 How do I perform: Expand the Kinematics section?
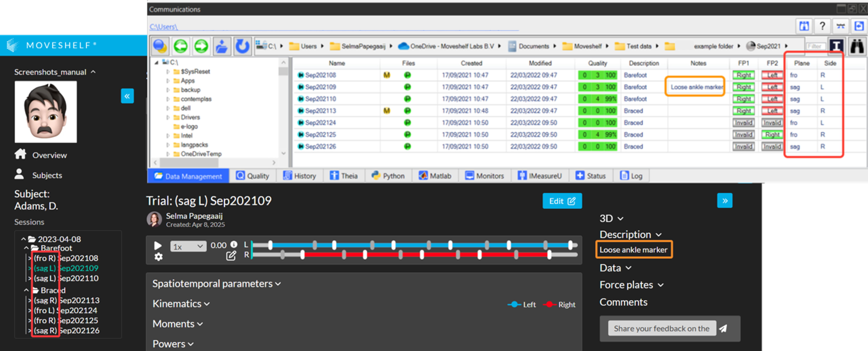(x=181, y=304)
